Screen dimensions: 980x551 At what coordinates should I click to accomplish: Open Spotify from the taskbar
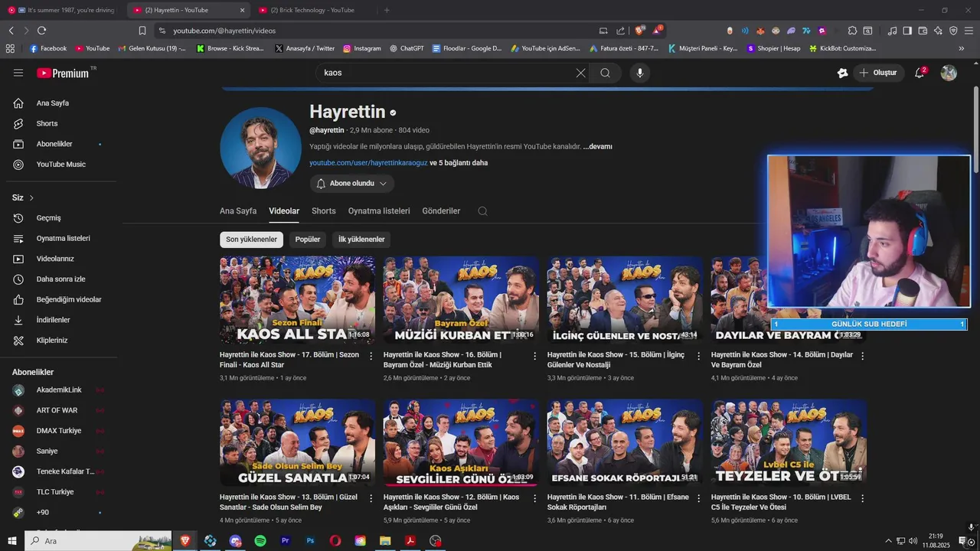pos(260,541)
